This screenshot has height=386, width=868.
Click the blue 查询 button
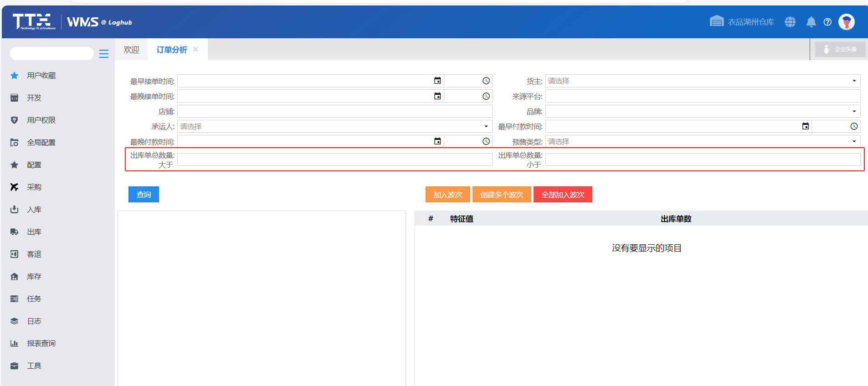pyautogui.click(x=144, y=195)
